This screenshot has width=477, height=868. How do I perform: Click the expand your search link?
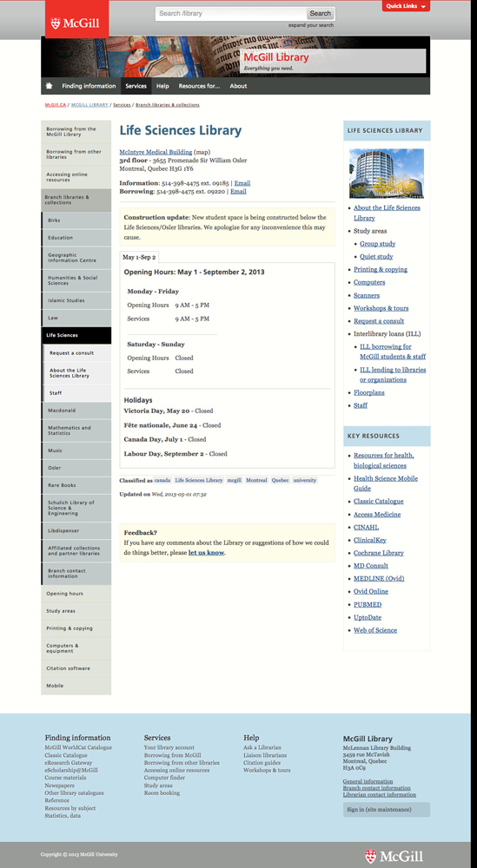311,25
